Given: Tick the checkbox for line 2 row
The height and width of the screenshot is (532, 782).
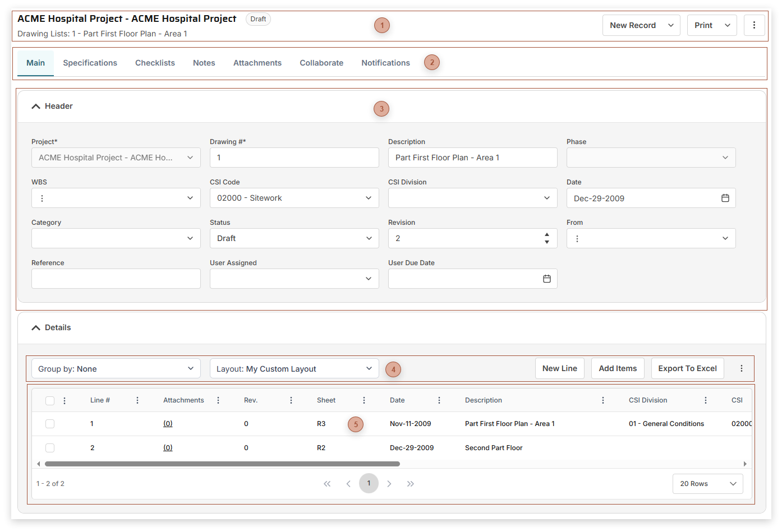Looking at the screenshot, I should coord(50,448).
